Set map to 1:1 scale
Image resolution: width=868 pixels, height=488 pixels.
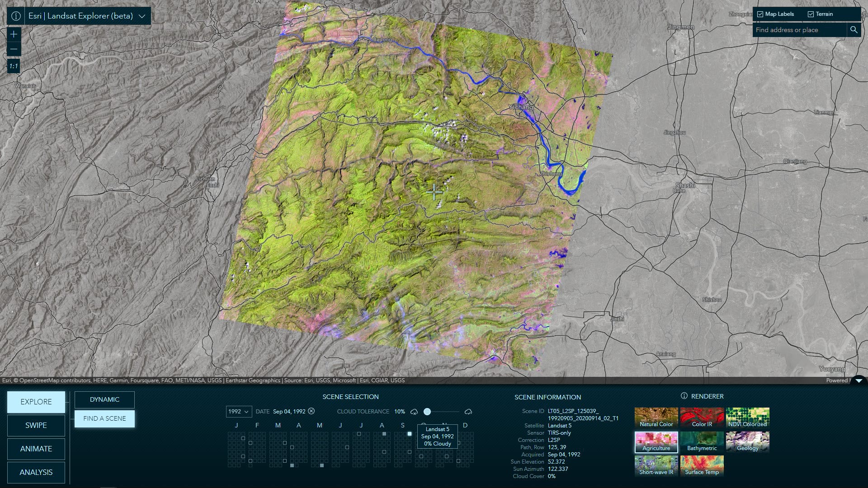[14, 66]
